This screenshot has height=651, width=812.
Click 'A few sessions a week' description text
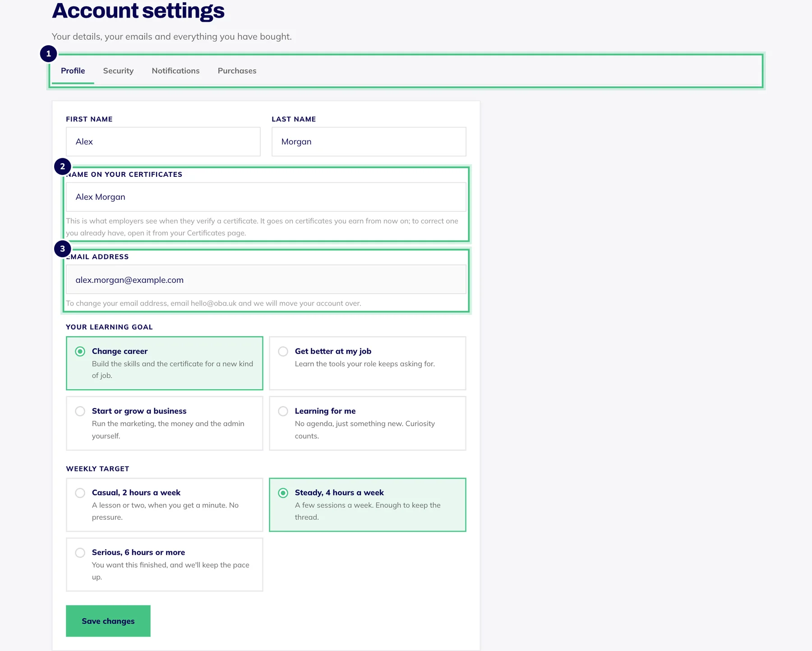pos(368,511)
